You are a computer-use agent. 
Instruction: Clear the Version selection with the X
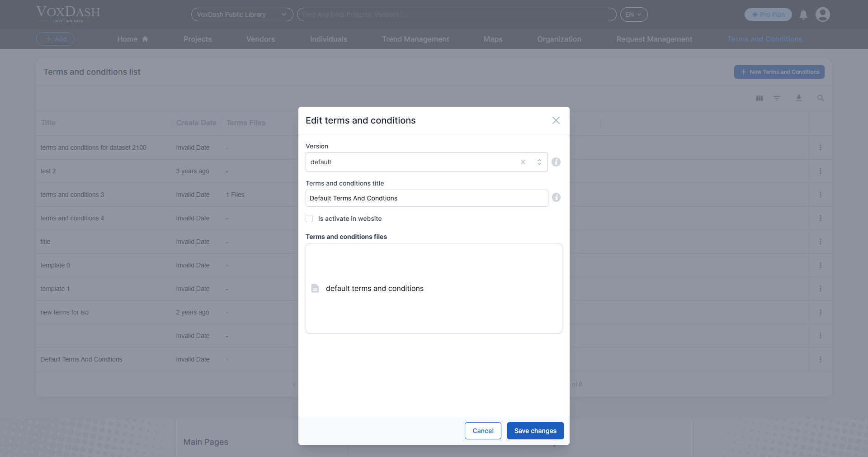523,162
